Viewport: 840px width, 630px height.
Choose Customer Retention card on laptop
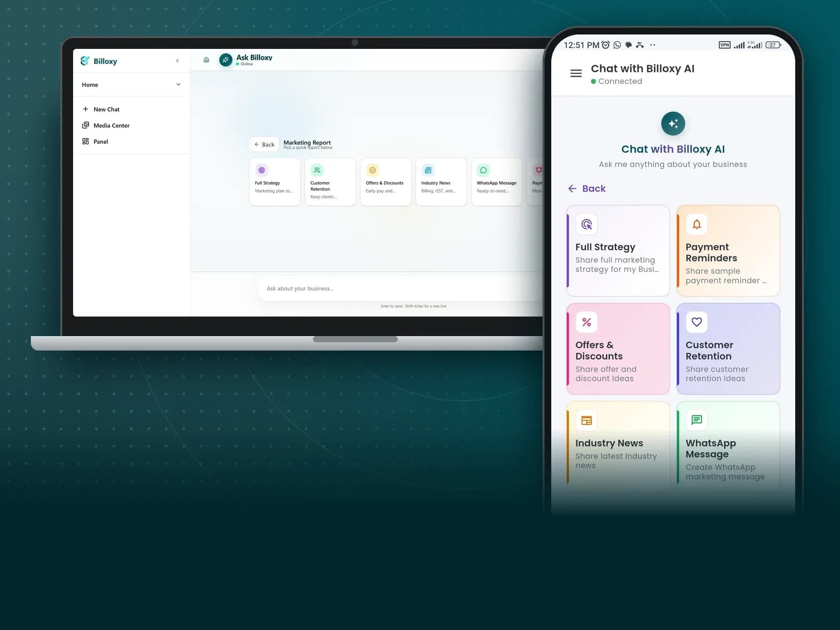[x=330, y=182]
